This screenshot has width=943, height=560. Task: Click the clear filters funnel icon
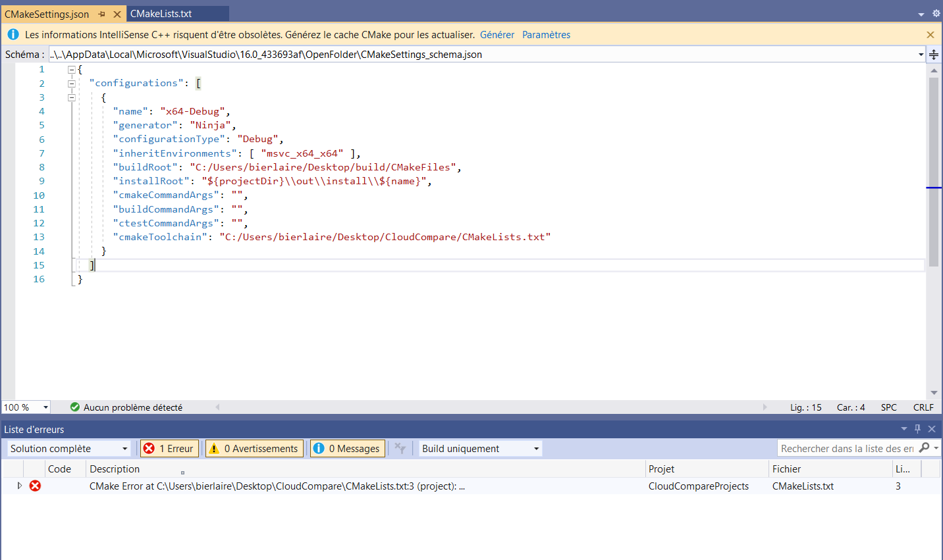(x=400, y=449)
